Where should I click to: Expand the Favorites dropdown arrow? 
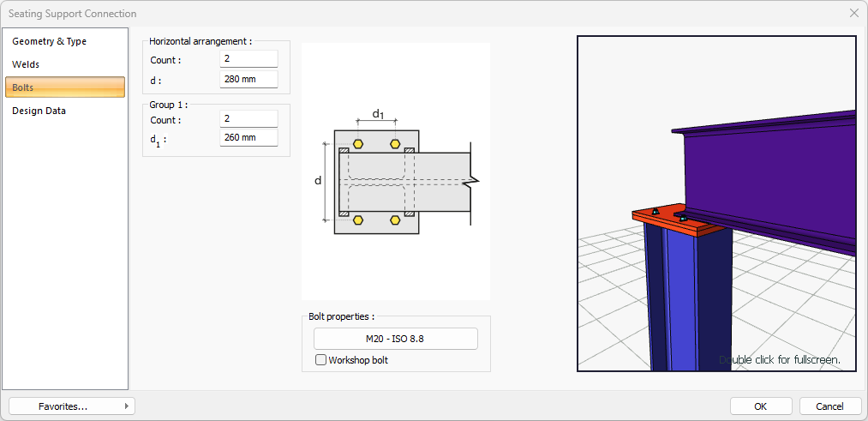[127, 406]
